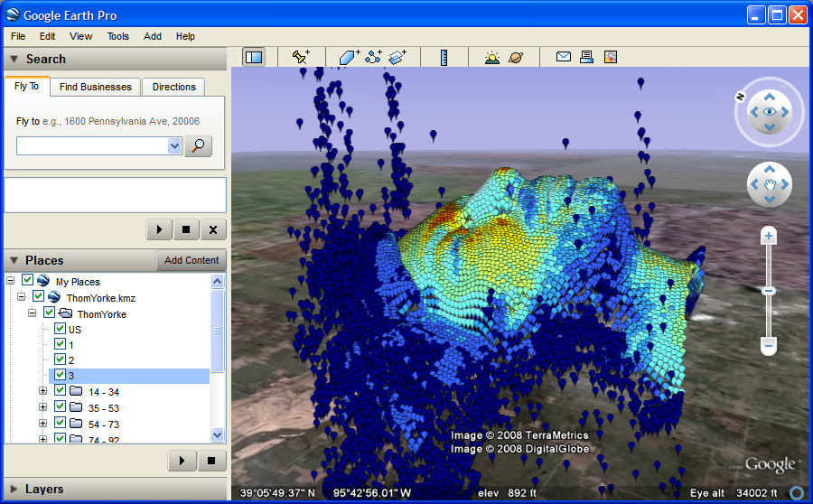Screen dimensions: 813x504
Task: Select the Fly To tab
Action: click(x=27, y=86)
